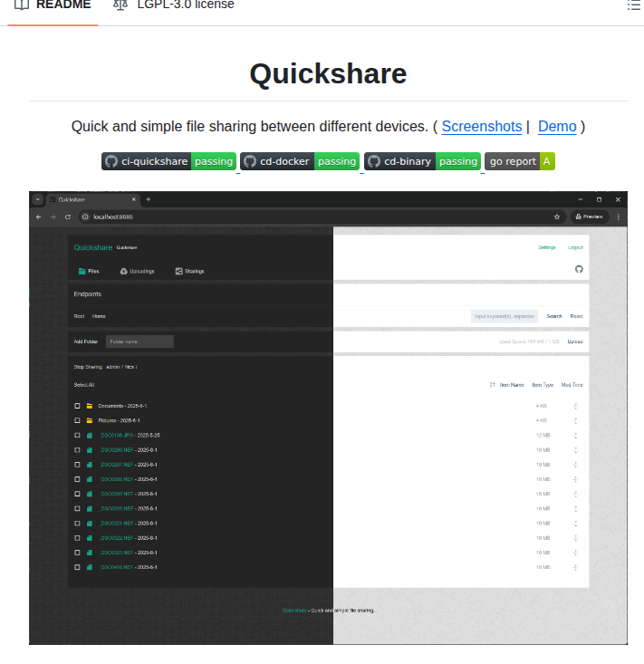In the embedded screenshot, tick the _DSC0320.NEF checkbox

[77, 508]
